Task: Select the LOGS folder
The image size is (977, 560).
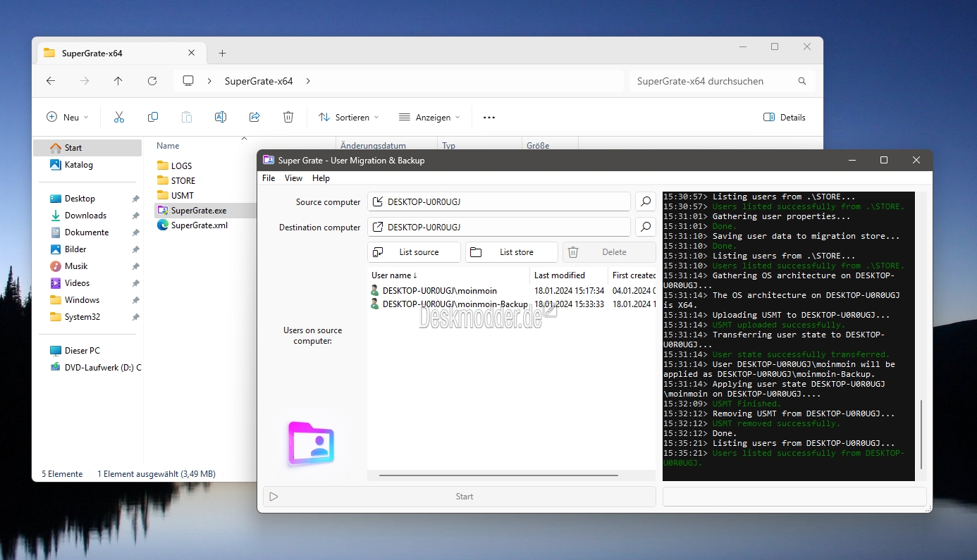Action: click(x=175, y=166)
